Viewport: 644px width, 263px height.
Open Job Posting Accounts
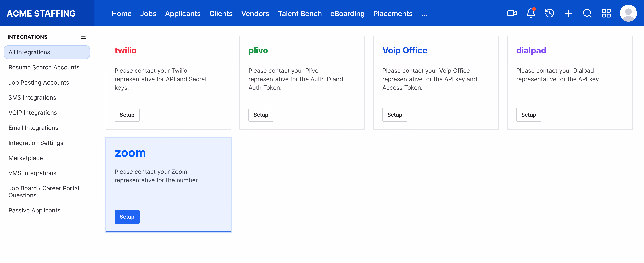(39, 82)
